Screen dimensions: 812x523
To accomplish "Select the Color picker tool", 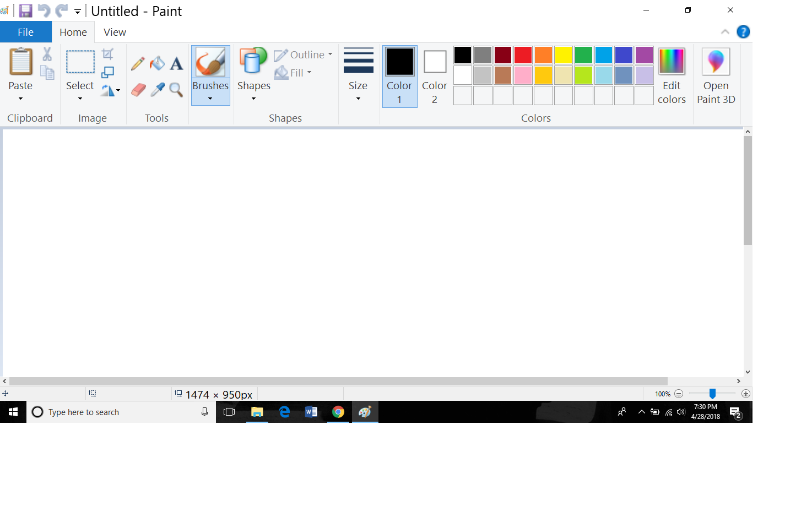I will (x=157, y=90).
